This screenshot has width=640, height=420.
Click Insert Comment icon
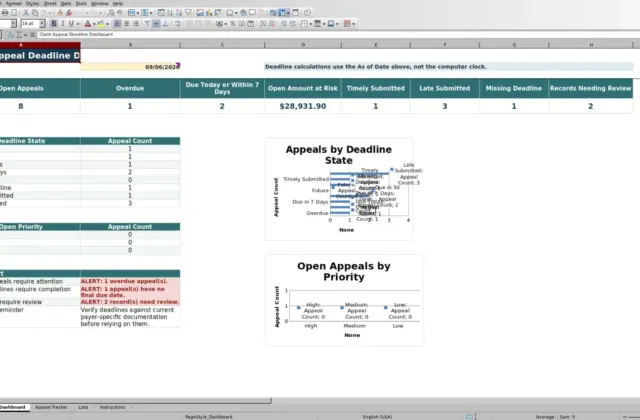252,13
